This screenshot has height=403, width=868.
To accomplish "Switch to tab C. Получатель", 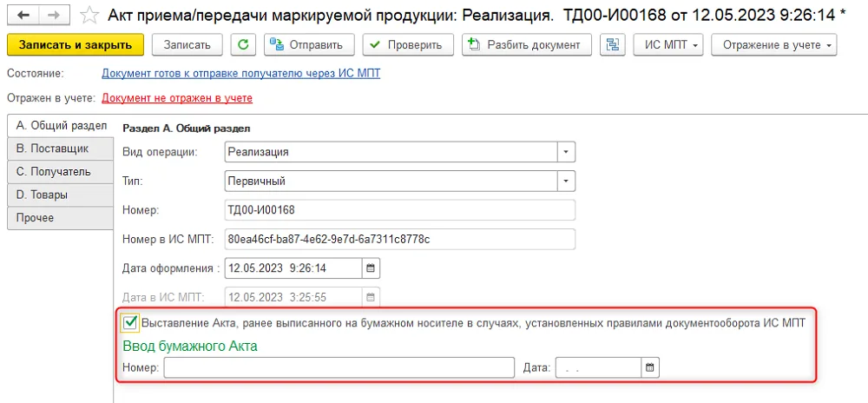I will pyautogui.click(x=61, y=172).
